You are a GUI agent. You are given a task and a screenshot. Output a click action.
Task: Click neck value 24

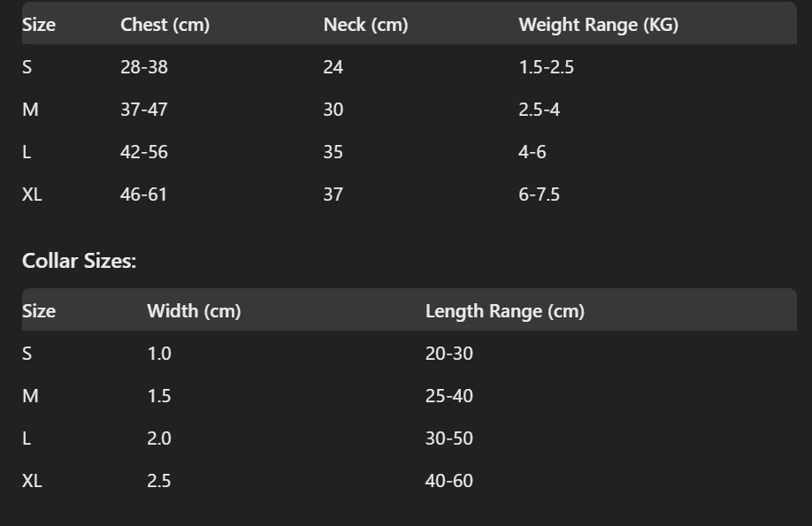333,67
